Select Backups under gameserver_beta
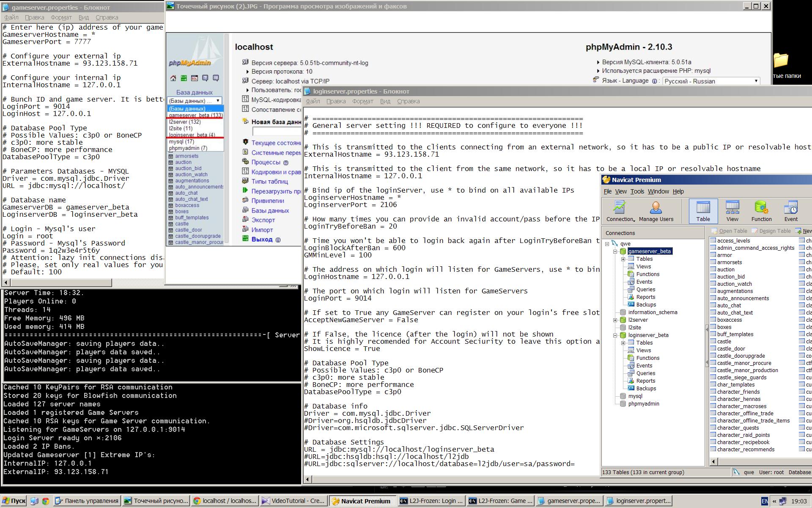The image size is (812, 508). [x=646, y=305]
